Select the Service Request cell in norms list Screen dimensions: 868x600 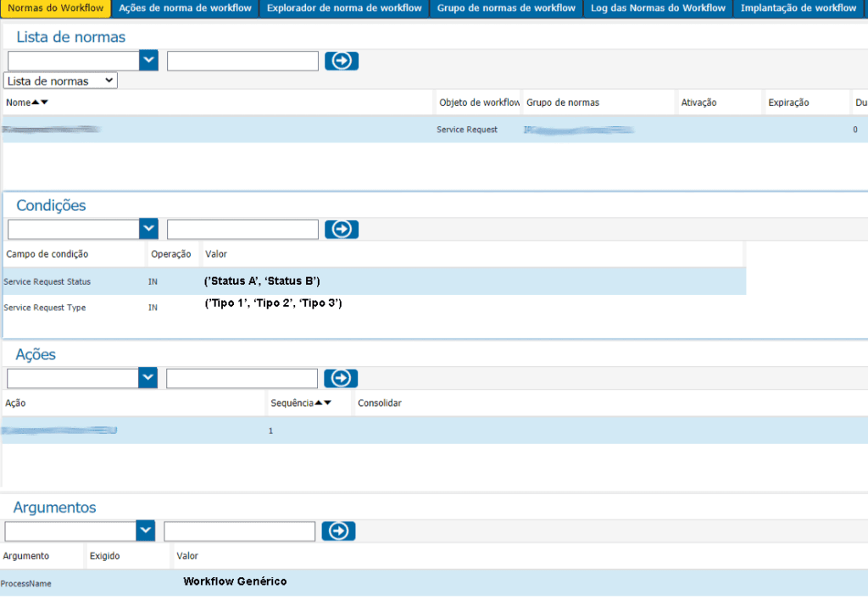pyautogui.click(x=467, y=130)
